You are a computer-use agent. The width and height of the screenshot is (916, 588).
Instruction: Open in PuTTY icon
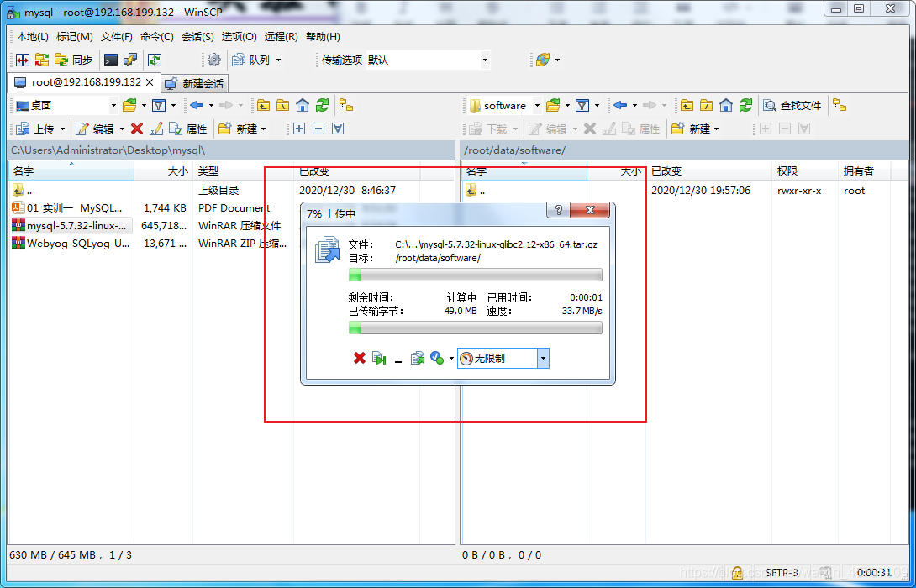tap(129, 60)
